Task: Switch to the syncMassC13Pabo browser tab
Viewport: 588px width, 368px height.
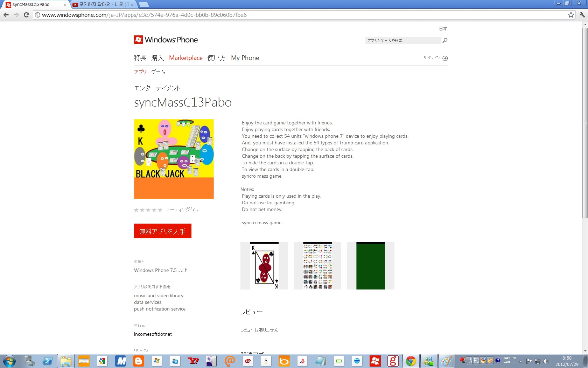Action: click(36, 5)
